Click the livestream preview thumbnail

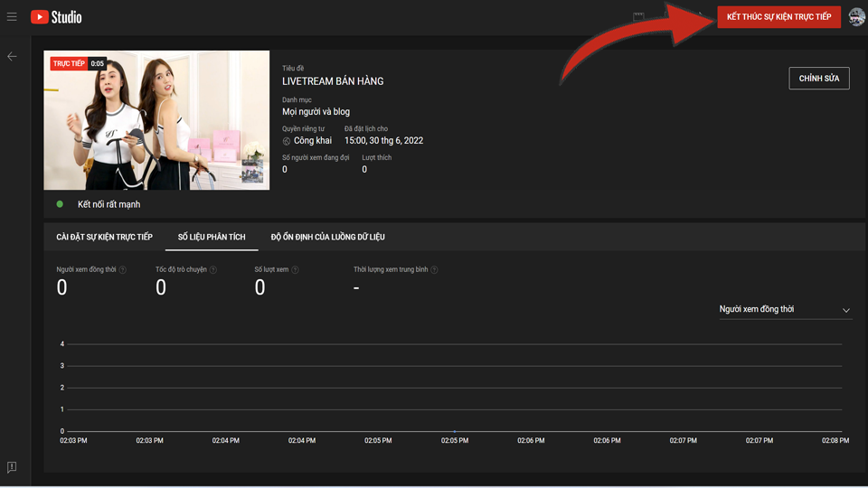tap(156, 120)
